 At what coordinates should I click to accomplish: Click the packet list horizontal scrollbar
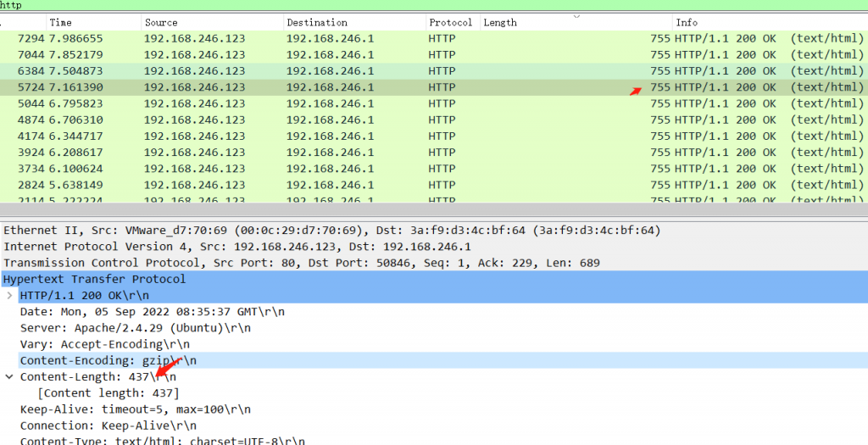click(434, 209)
